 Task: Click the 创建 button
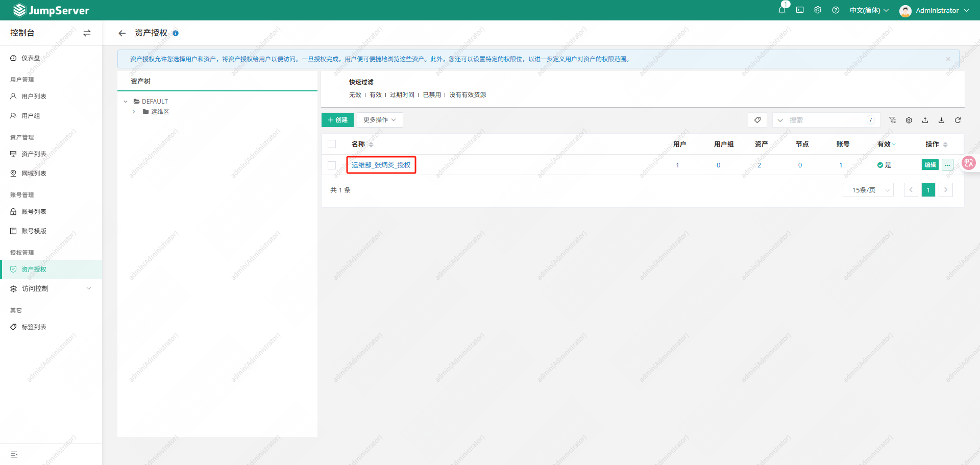(x=337, y=120)
